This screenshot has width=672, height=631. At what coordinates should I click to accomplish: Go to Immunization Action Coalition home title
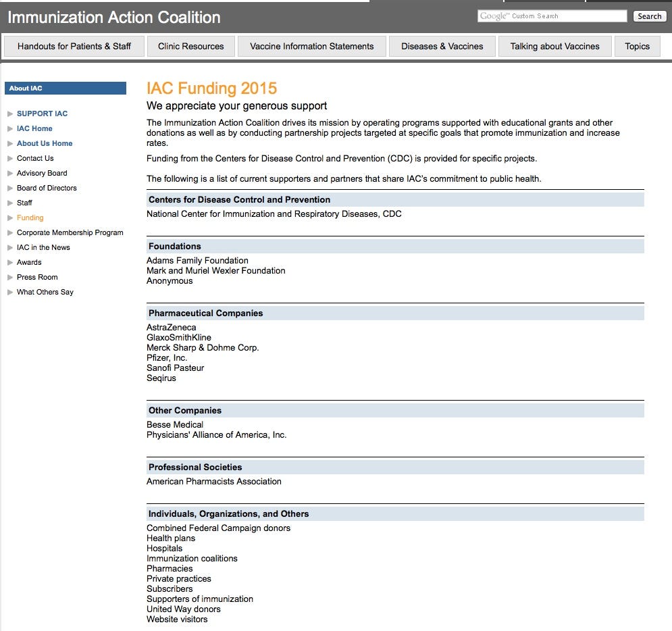(x=114, y=18)
